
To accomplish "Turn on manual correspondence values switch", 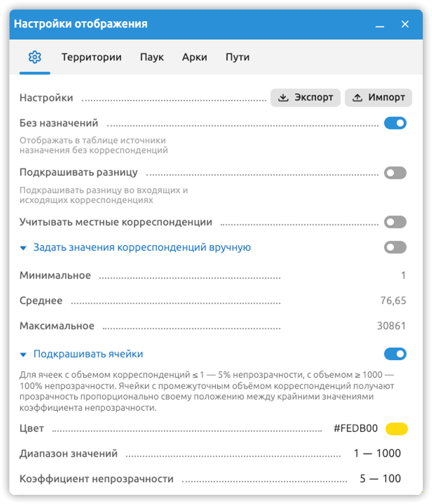I will coord(395,247).
